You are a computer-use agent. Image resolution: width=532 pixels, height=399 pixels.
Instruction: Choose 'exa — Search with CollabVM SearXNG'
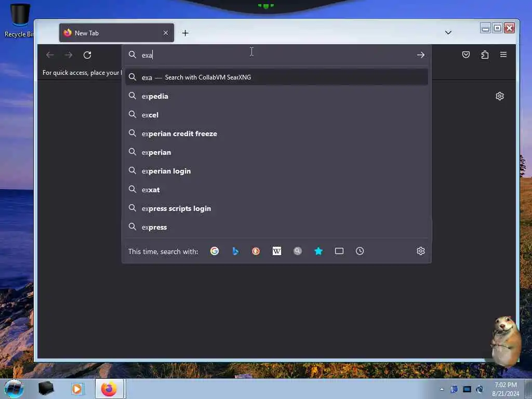coord(276,77)
